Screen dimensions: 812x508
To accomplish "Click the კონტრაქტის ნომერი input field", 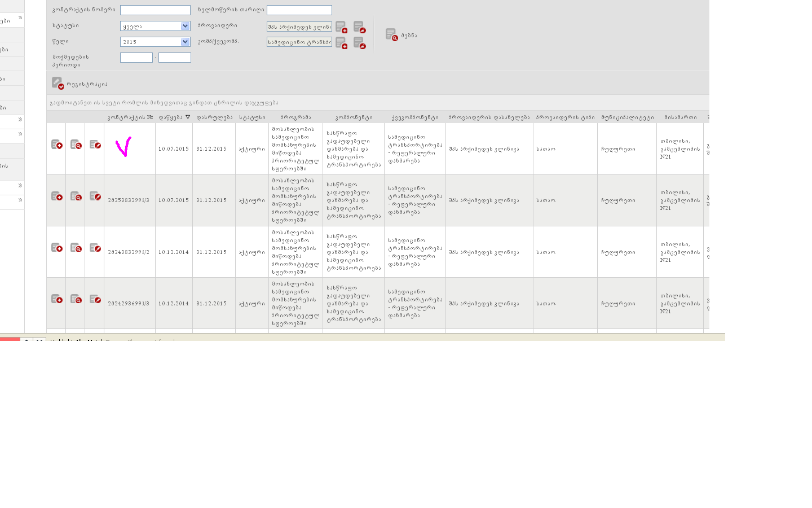I will [x=155, y=10].
